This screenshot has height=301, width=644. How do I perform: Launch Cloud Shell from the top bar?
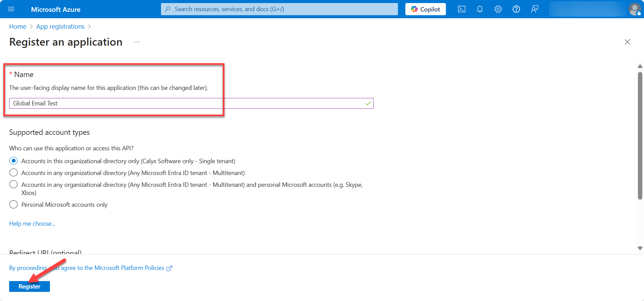click(461, 9)
